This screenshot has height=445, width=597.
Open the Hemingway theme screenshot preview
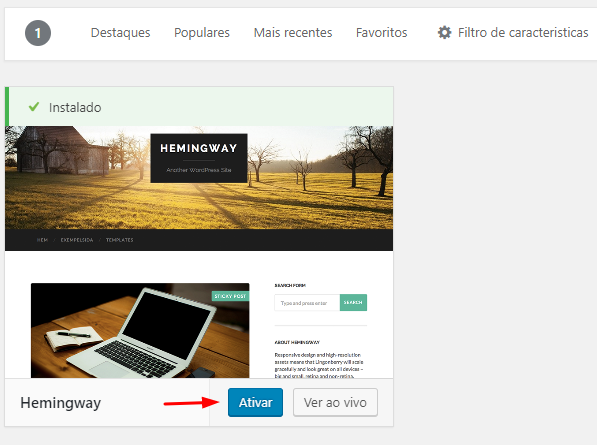(x=199, y=252)
